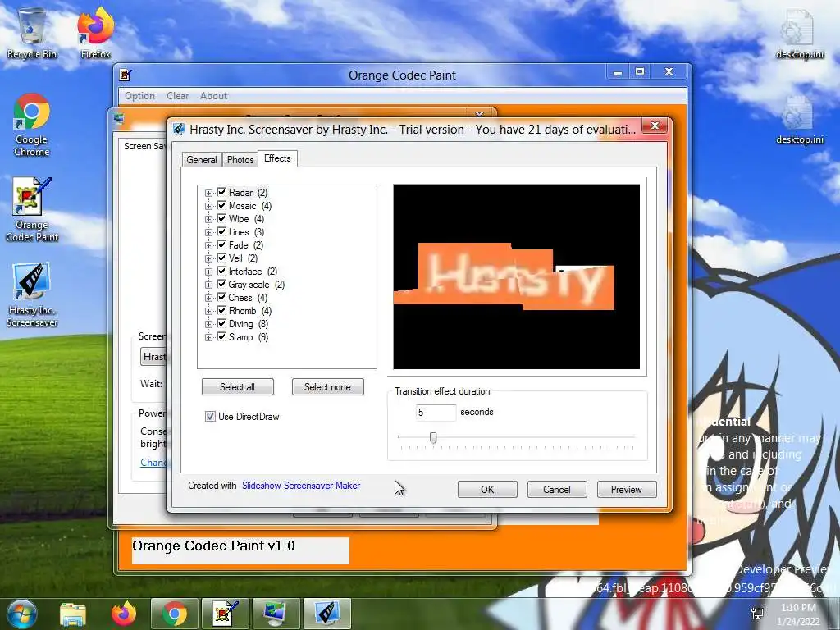Screen dimensions: 840x630
Task: Click the network tray icon
Action: [757, 614]
